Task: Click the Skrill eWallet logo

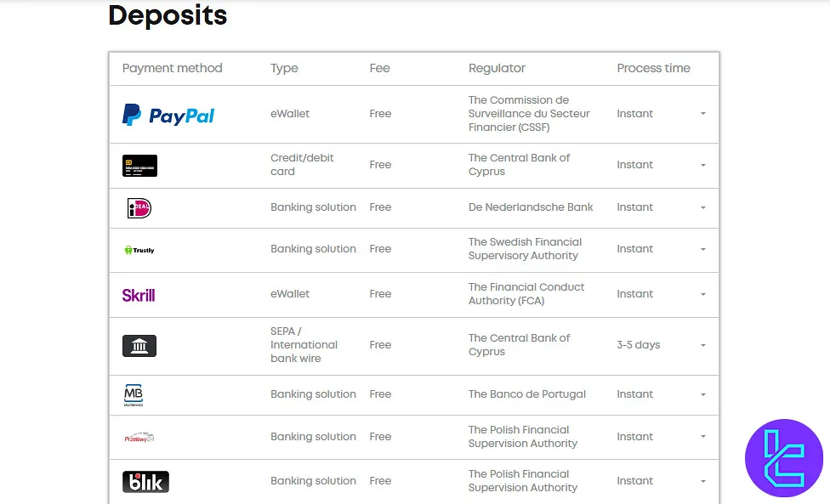Action: (x=139, y=293)
